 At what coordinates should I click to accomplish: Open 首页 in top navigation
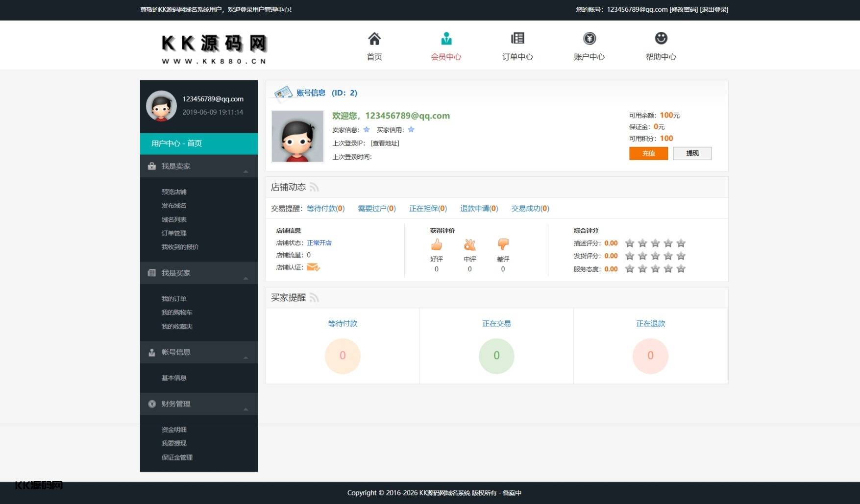(374, 57)
